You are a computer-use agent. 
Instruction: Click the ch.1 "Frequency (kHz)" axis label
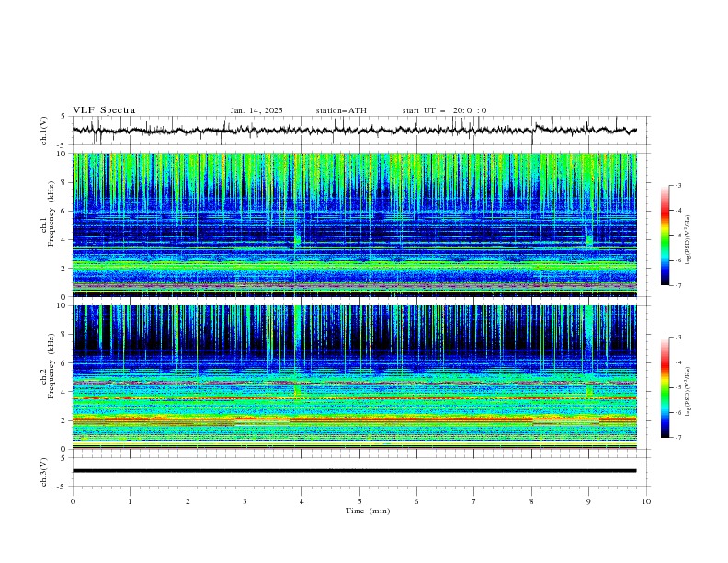point(51,213)
